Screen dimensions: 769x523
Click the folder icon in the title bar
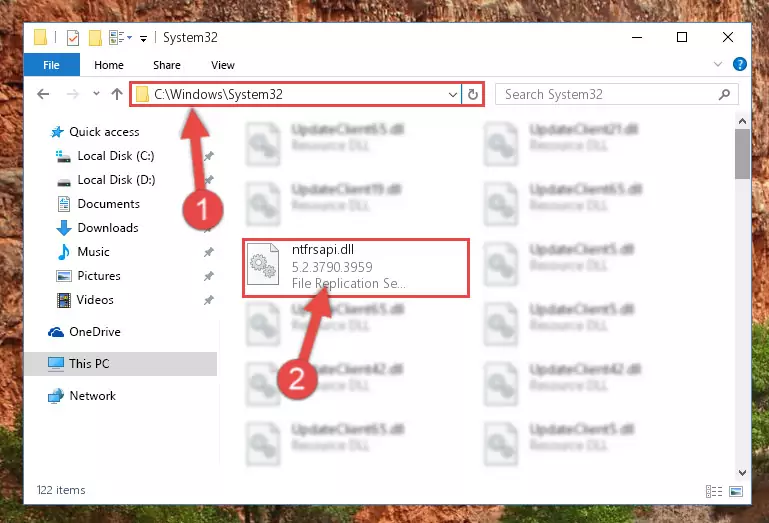[x=41, y=38]
